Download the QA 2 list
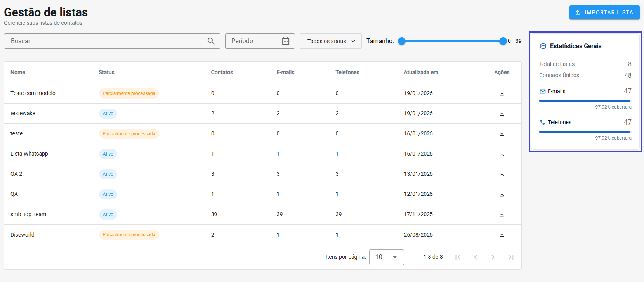The image size is (644, 282). [502, 174]
